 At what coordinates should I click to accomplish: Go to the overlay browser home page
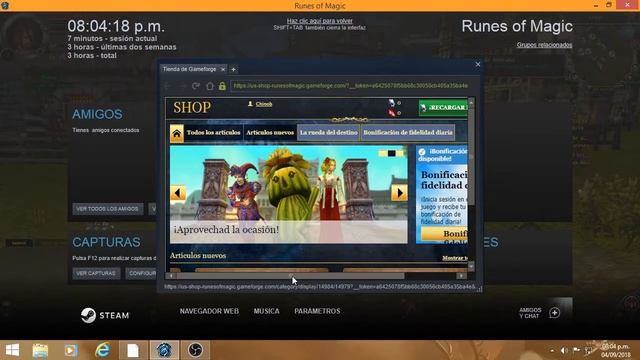click(209, 86)
